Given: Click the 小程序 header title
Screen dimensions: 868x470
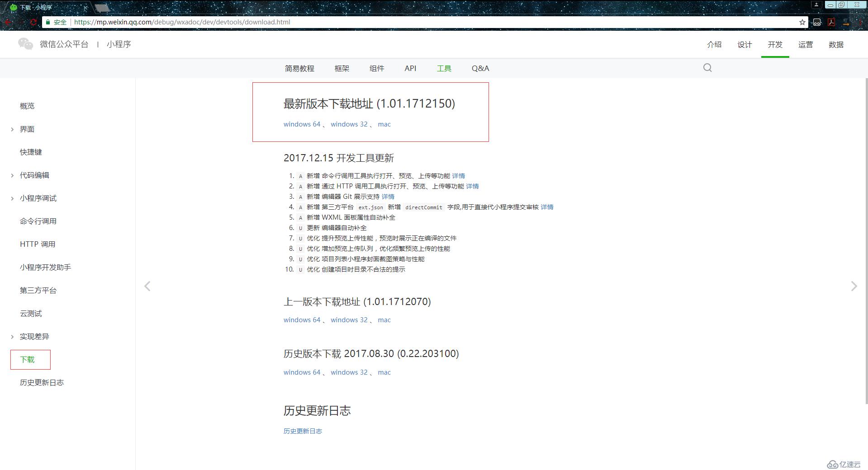Looking at the screenshot, I should [119, 44].
